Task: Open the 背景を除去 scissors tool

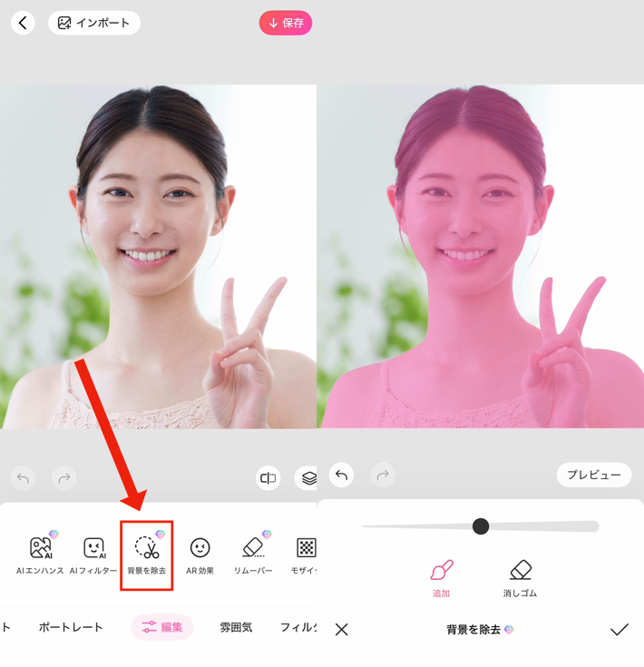Action: [147, 555]
